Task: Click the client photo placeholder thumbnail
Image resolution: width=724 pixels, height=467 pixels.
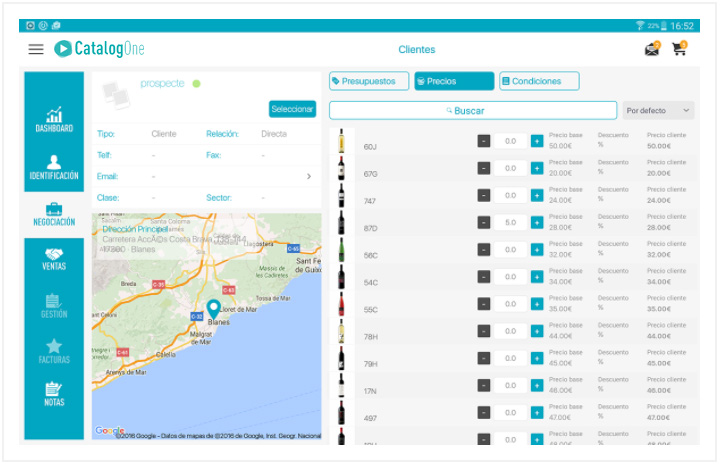Action: pyautogui.click(x=115, y=95)
